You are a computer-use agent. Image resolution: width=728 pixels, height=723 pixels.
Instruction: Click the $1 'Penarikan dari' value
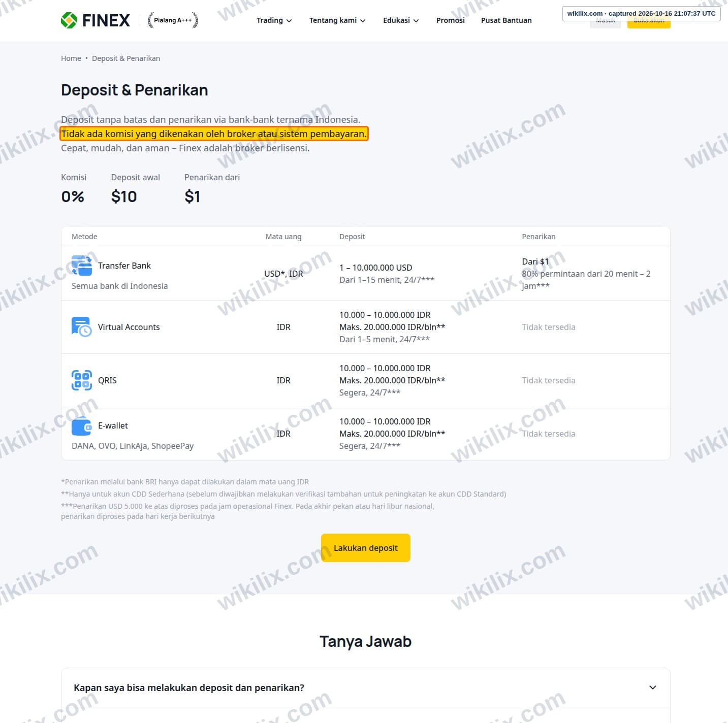(193, 196)
